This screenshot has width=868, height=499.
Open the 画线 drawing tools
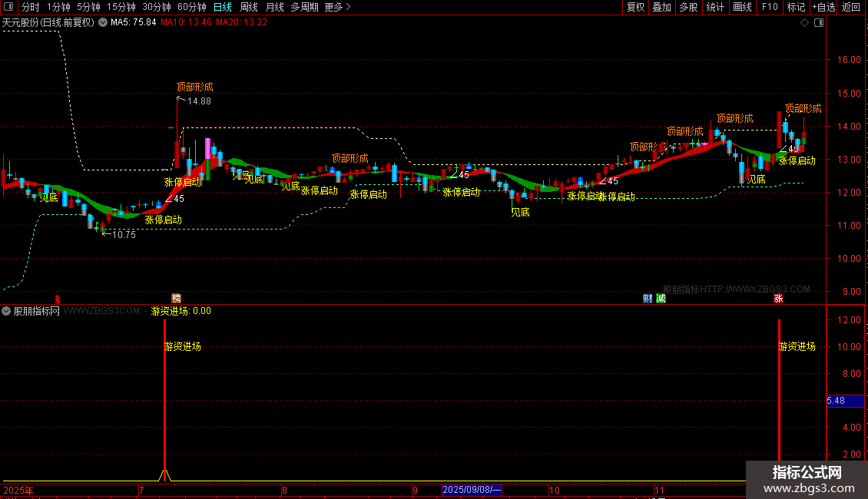[x=742, y=7]
